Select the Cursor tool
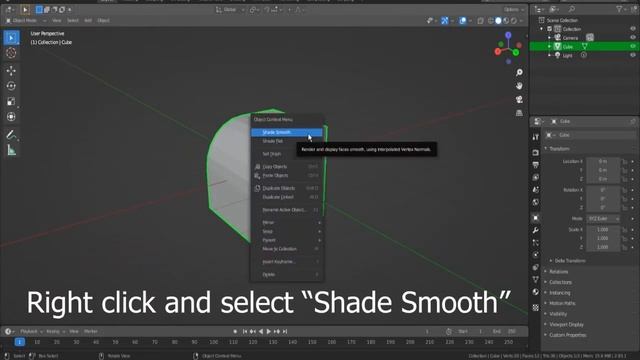 (11, 53)
